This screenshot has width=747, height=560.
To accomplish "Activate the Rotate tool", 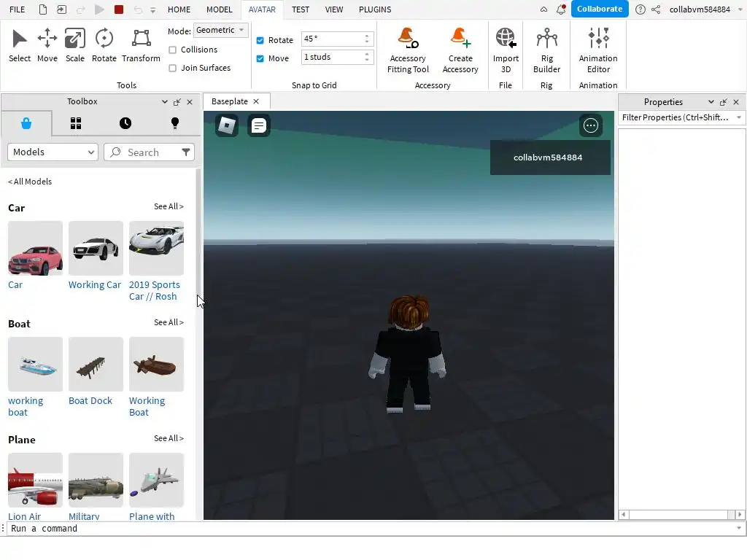I will 104,46.
